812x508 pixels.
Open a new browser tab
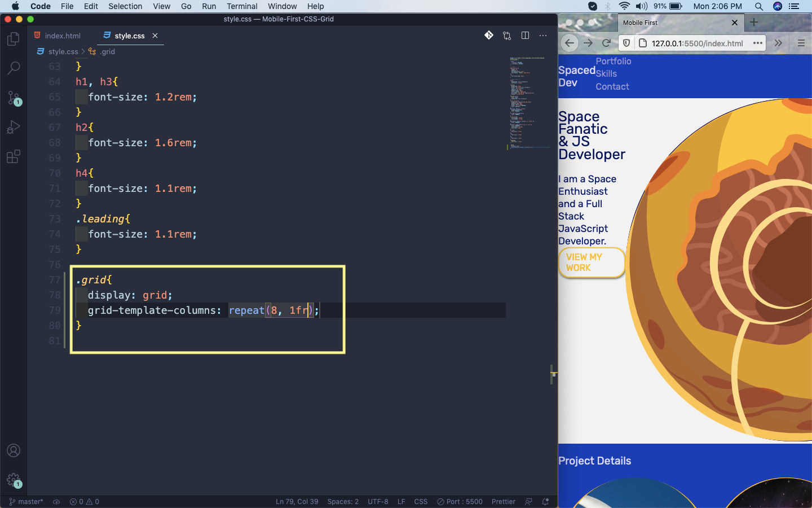[754, 23]
